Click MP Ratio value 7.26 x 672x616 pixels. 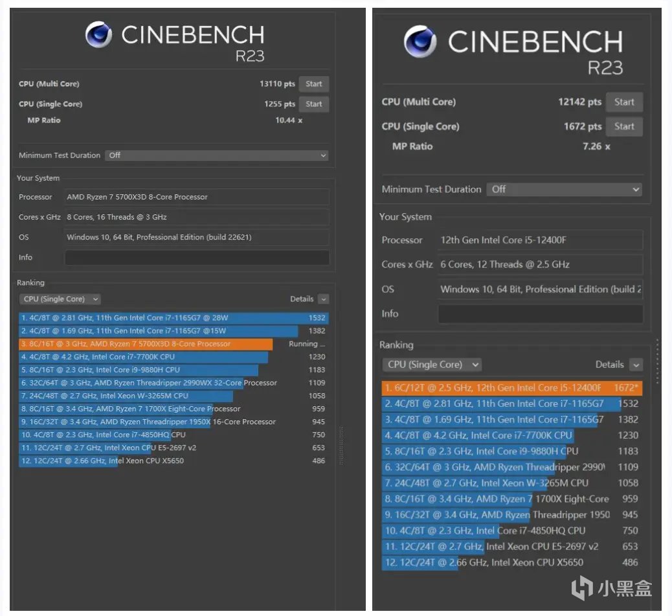click(x=596, y=146)
